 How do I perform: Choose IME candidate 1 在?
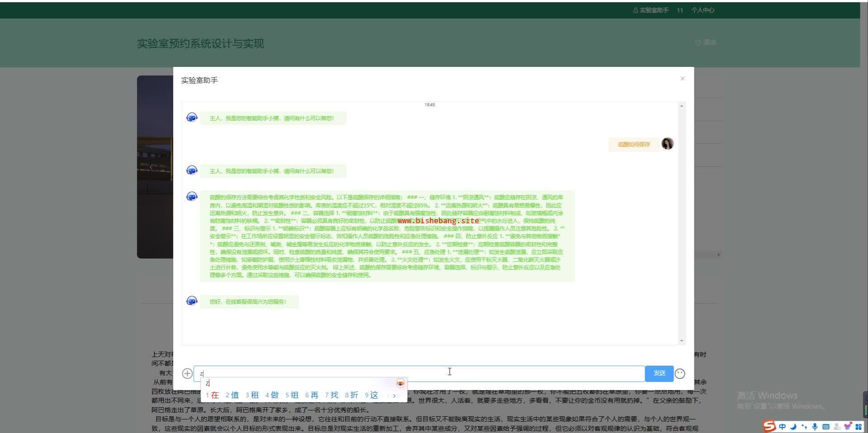click(212, 395)
